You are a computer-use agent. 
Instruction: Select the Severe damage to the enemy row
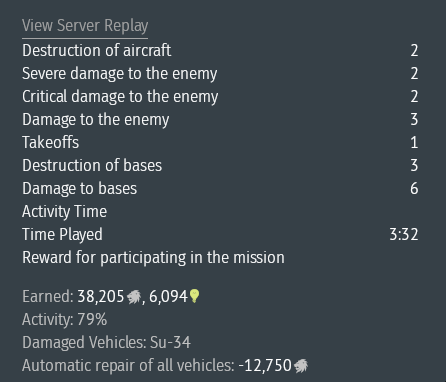click(220, 73)
